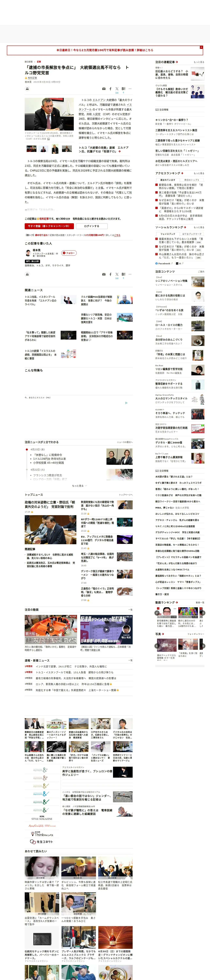Screen dimensions: 210x980
Task: Open Facebook link under social ranking
Action: click(x=164, y=263)
